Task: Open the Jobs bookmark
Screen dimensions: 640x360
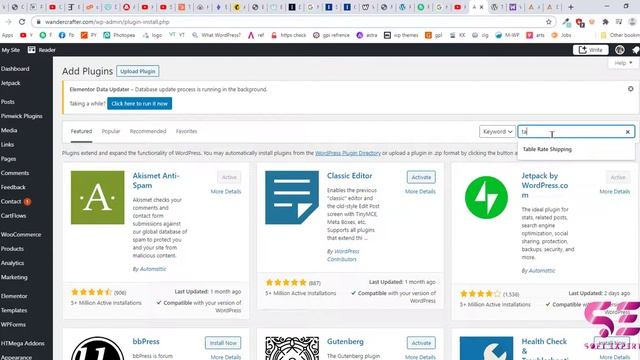Action: (x=561, y=35)
